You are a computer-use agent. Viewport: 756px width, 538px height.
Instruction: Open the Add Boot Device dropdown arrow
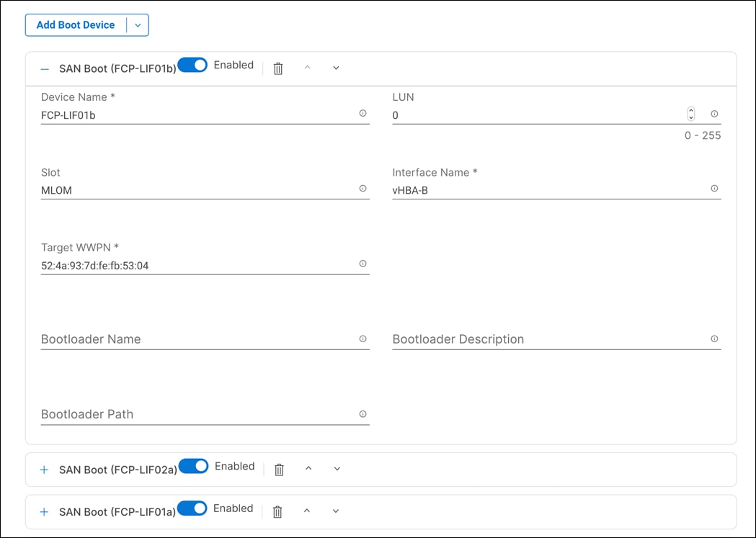138,24
